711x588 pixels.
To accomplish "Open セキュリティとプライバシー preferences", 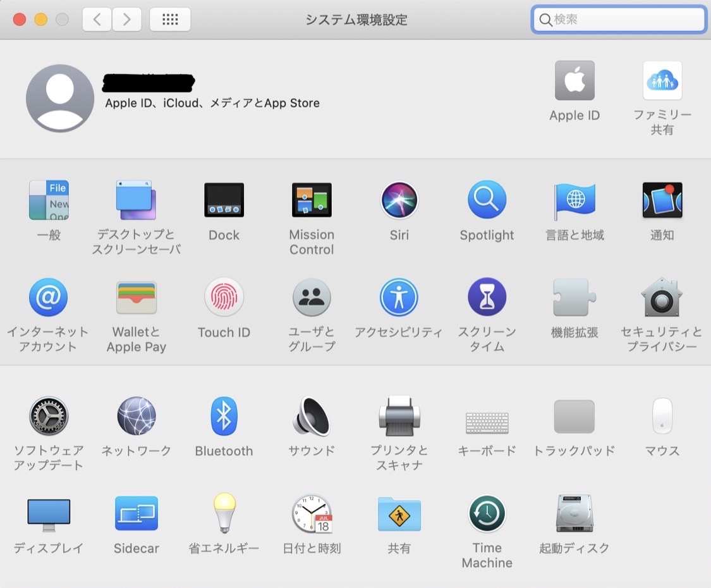I will [662, 298].
